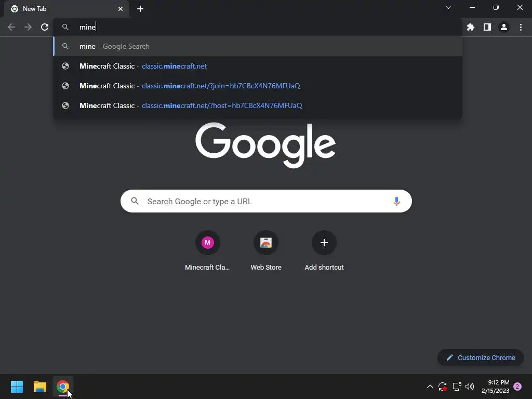Click the Chrome taskbar icon

point(63,387)
